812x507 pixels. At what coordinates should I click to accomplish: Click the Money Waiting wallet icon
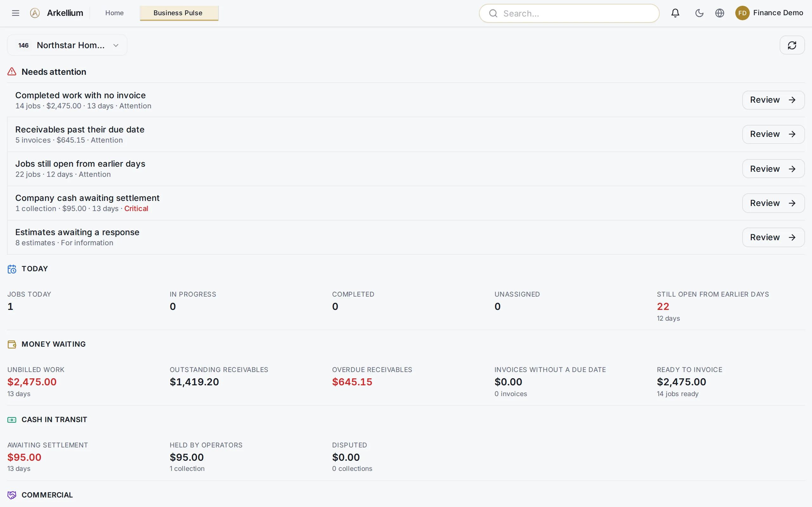[12, 344]
